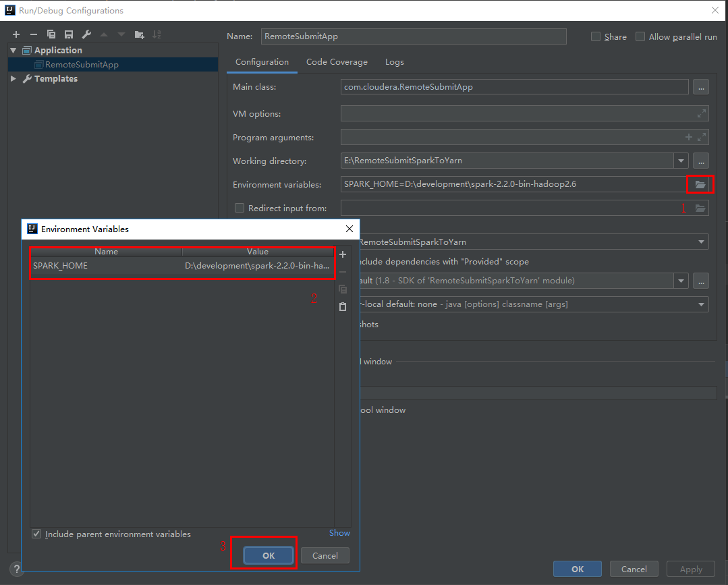Add a new environment variable row

[342, 254]
